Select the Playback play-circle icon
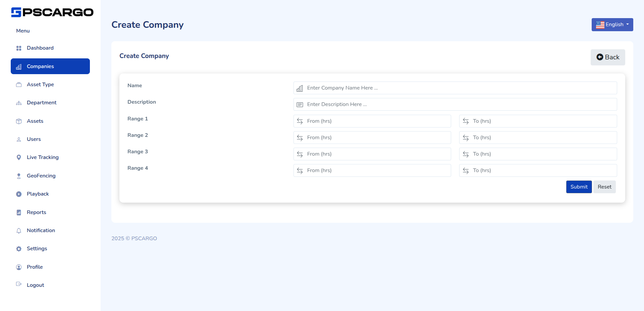 [19, 194]
